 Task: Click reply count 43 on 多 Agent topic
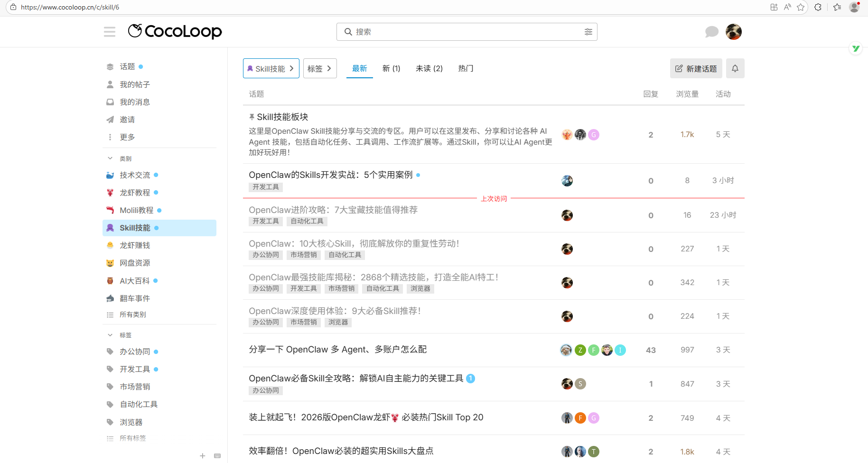point(651,350)
